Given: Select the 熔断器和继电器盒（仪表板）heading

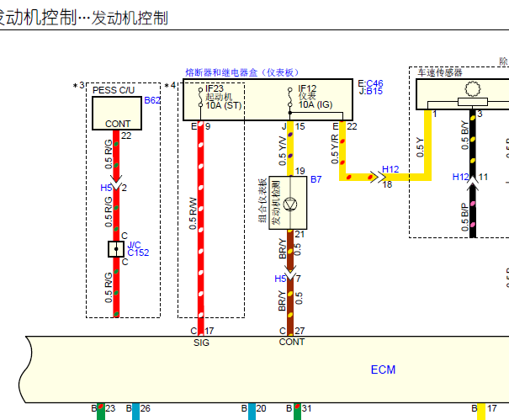Looking at the screenshot, I should (241, 72).
